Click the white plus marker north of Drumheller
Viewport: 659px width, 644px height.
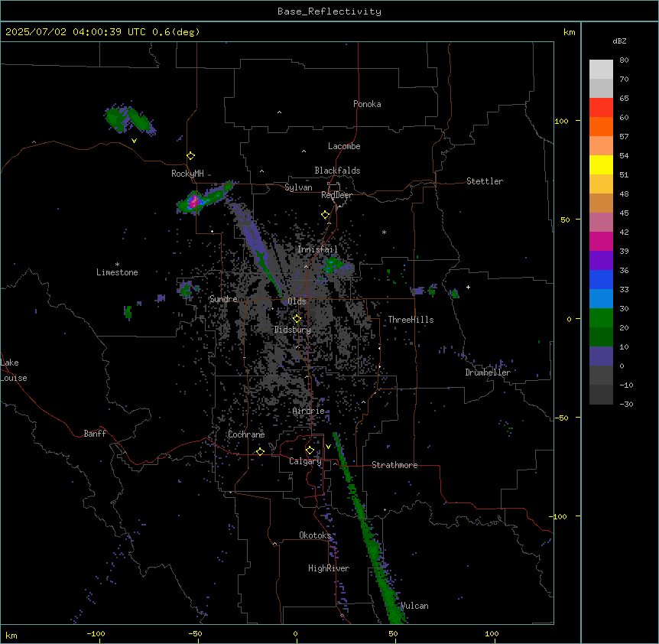(468, 287)
